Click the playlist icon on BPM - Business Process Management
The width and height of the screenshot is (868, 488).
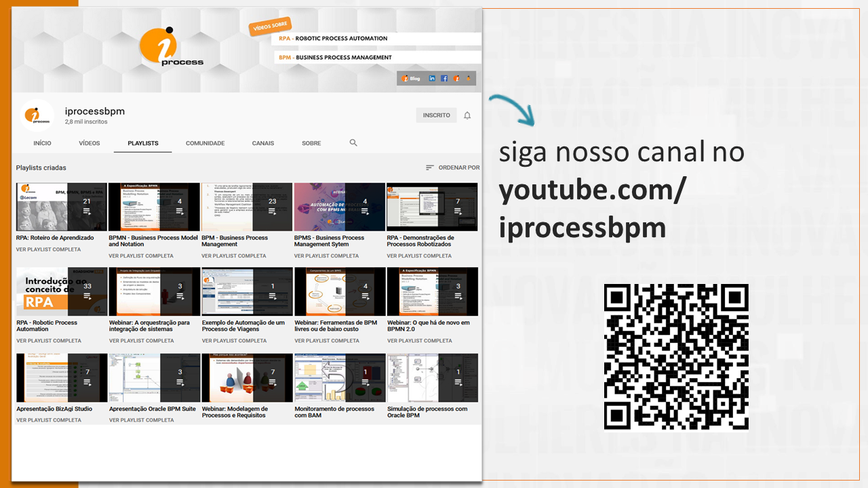click(272, 211)
